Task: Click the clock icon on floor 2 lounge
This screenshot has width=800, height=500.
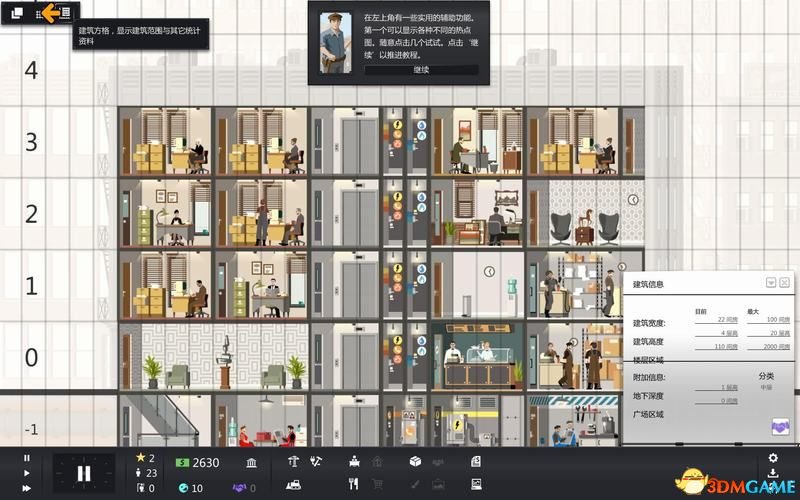Action: (633, 199)
